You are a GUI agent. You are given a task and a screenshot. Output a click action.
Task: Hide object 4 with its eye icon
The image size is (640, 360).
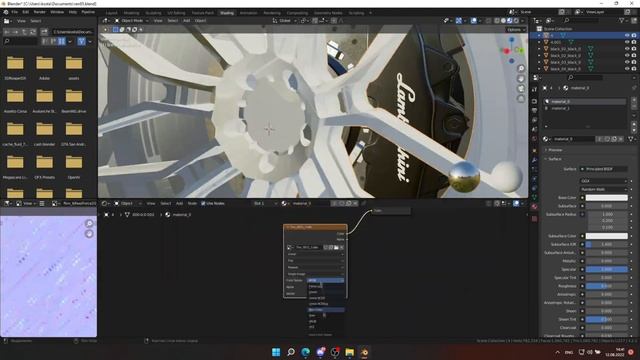(627, 36)
